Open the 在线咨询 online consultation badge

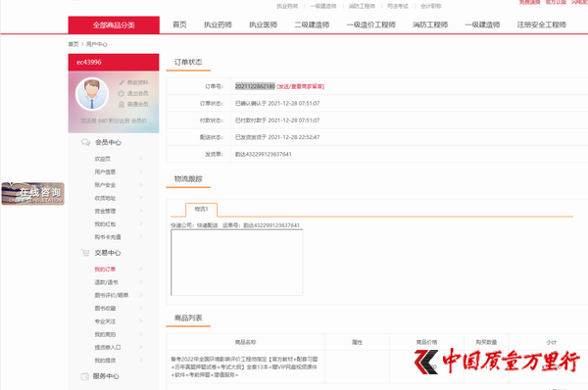[x=33, y=194]
